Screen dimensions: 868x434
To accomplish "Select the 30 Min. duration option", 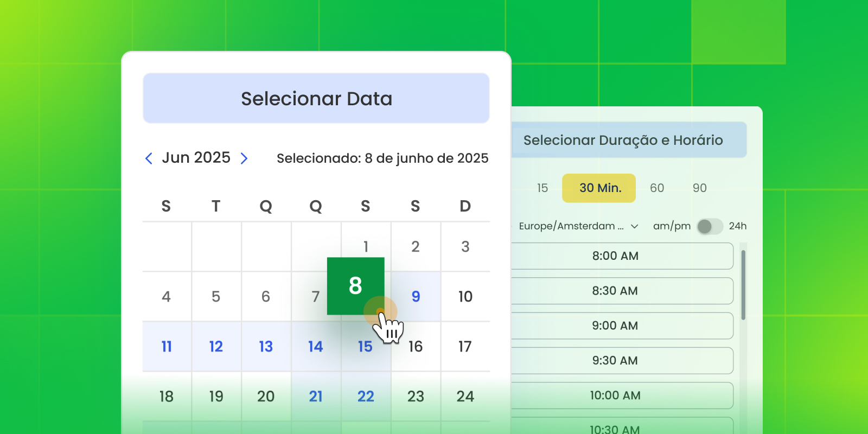I will 599,188.
